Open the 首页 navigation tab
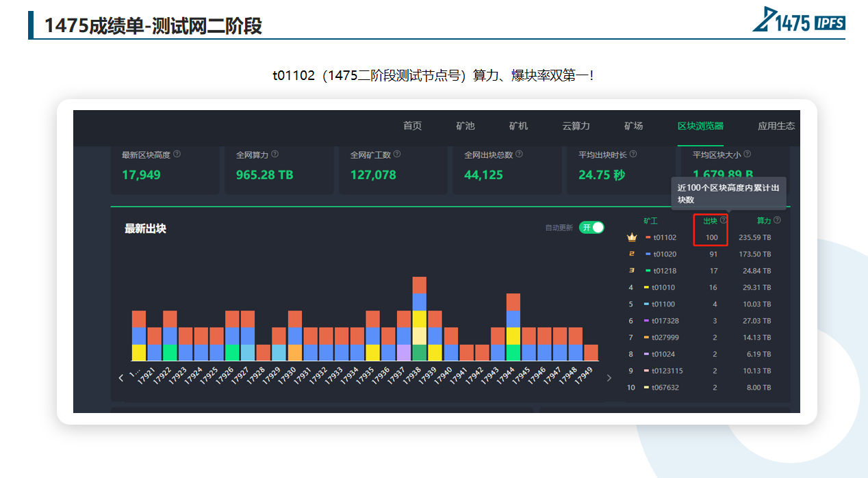Screen dimensions: 868x478 tap(413, 126)
